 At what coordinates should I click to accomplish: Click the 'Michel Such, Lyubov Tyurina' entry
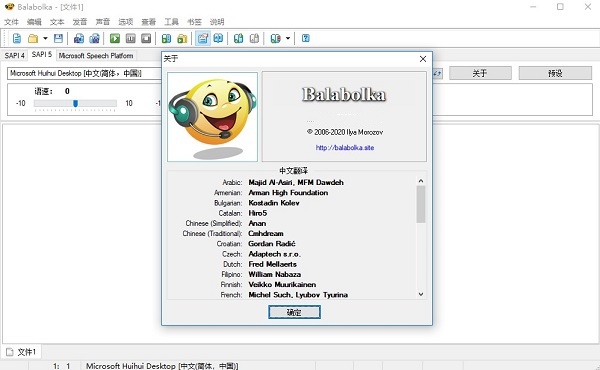[x=298, y=295]
